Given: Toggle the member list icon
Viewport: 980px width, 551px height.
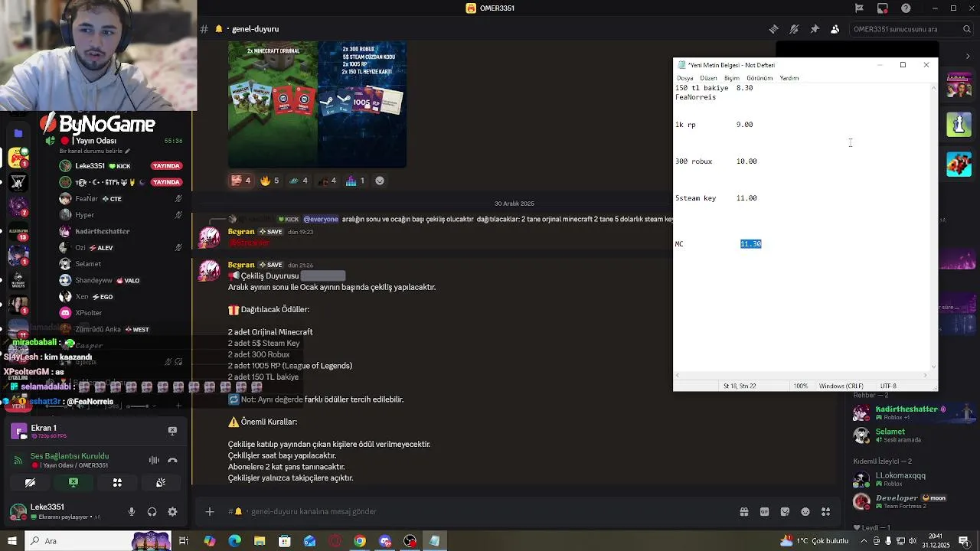Looking at the screenshot, I should pyautogui.click(x=835, y=29).
